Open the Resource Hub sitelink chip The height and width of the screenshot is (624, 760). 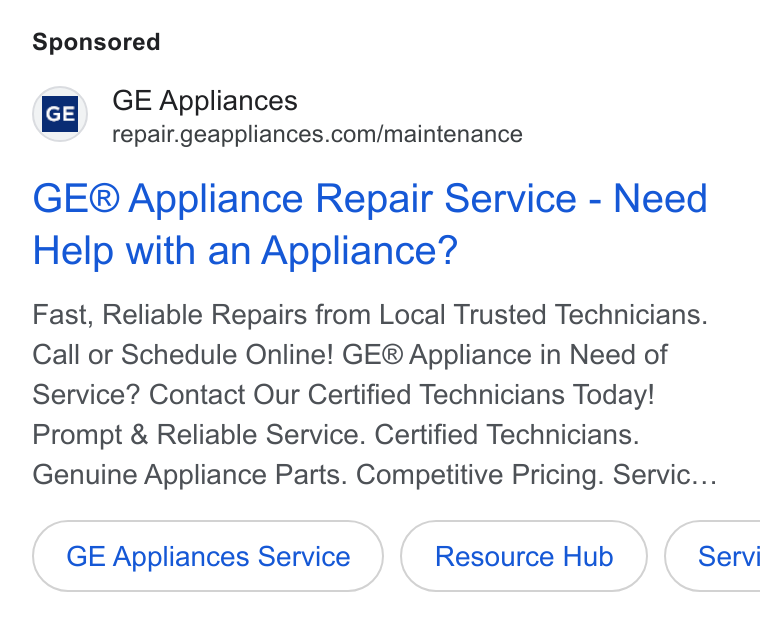pyautogui.click(x=524, y=556)
